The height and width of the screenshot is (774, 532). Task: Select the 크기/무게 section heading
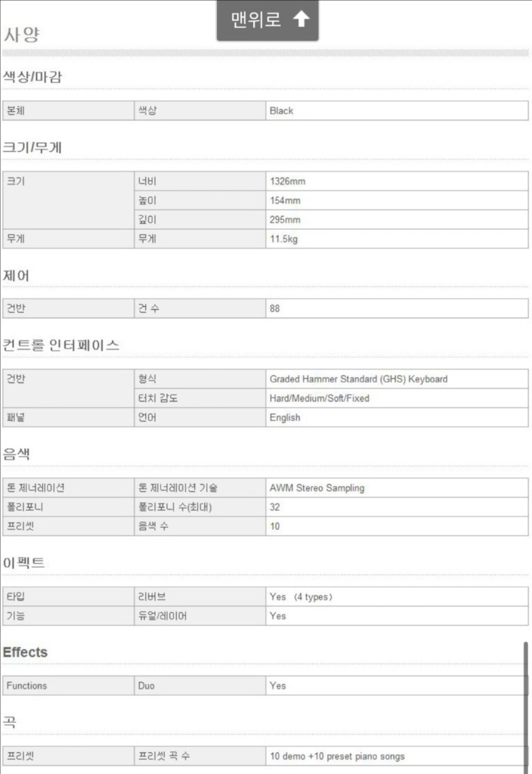pyautogui.click(x=32, y=147)
